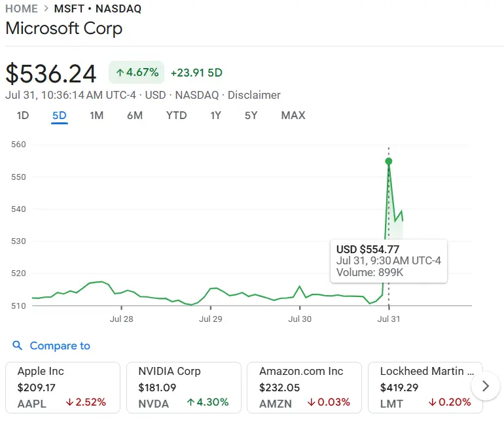Click the green 4.67% change badge
The width and height of the screenshot is (504, 422).
[137, 73]
